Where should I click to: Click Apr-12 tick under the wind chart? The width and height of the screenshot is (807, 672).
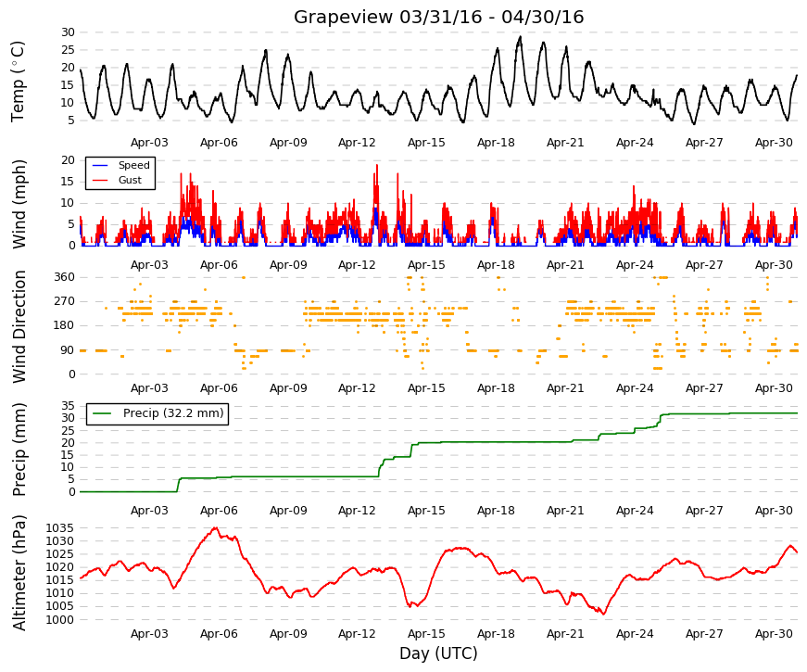tap(357, 265)
